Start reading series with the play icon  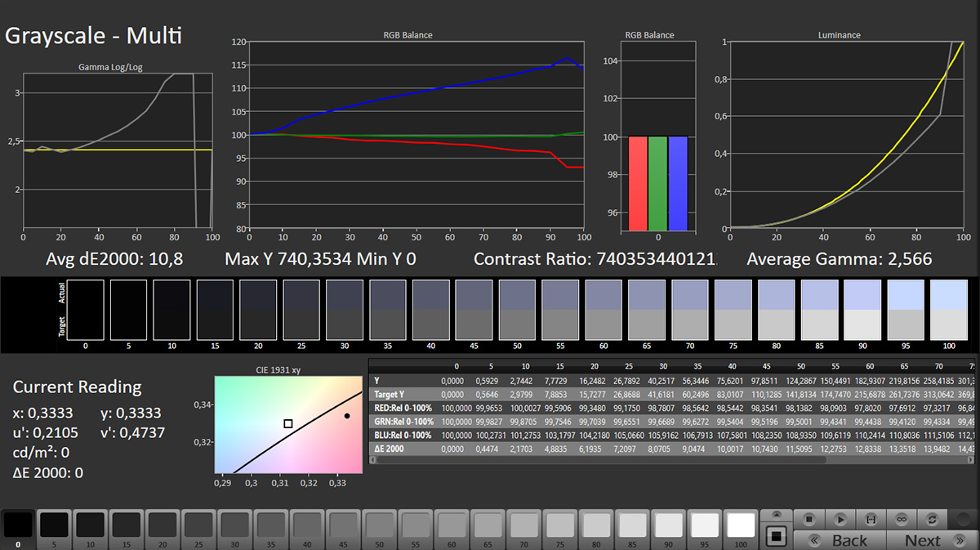pyautogui.click(x=840, y=518)
